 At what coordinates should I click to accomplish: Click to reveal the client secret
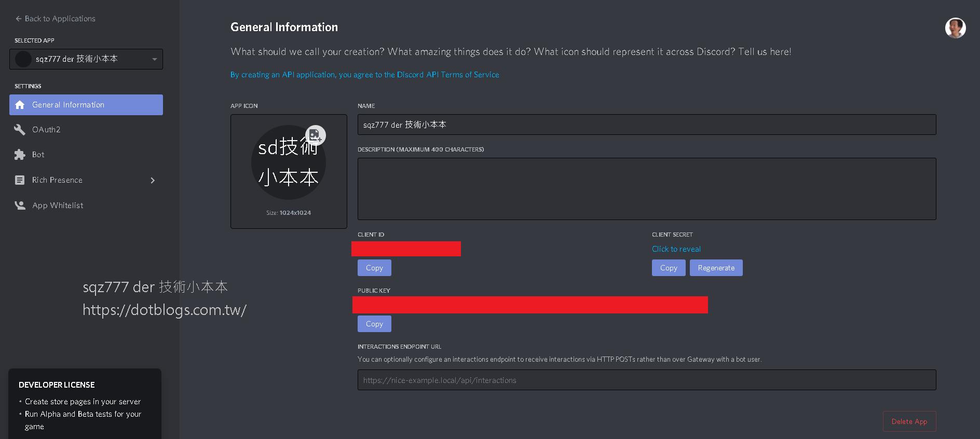pos(676,249)
